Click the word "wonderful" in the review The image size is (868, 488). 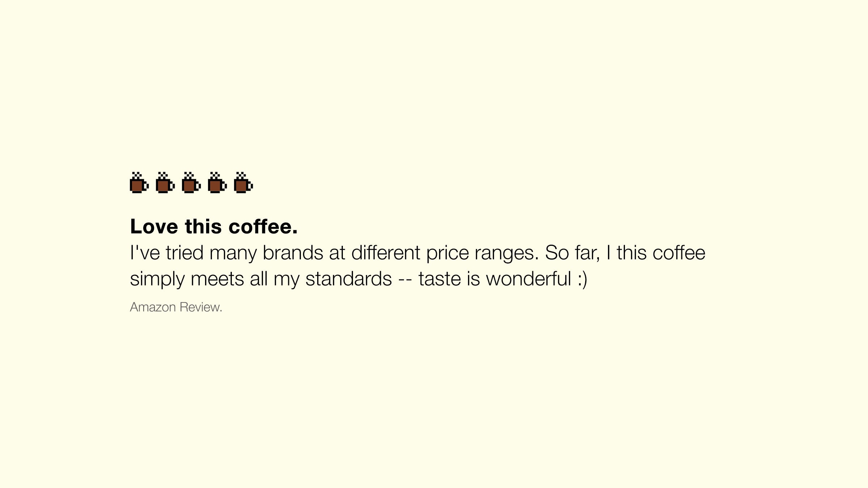(x=528, y=279)
